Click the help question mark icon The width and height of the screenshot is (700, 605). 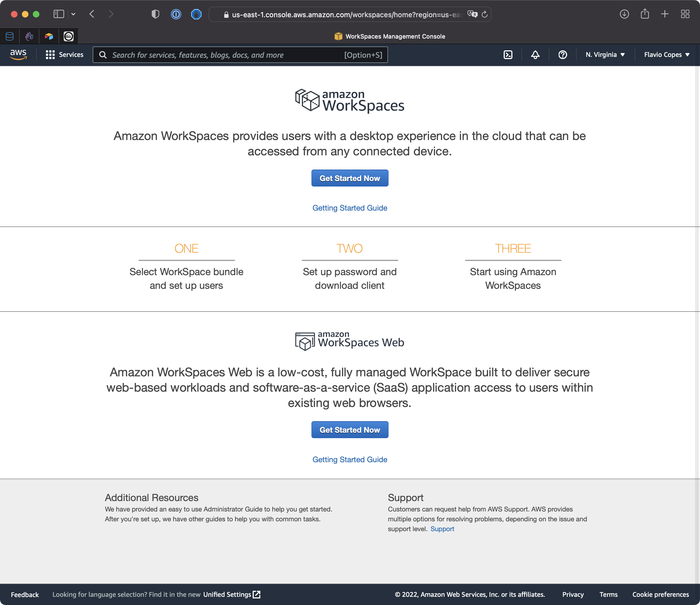tap(562, 55)
